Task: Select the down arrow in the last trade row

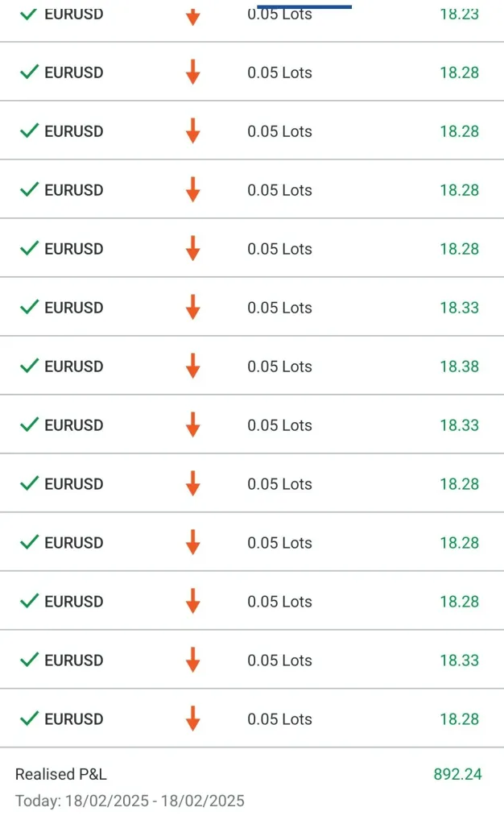Action: pyautogui.click(x=192, y=718)
